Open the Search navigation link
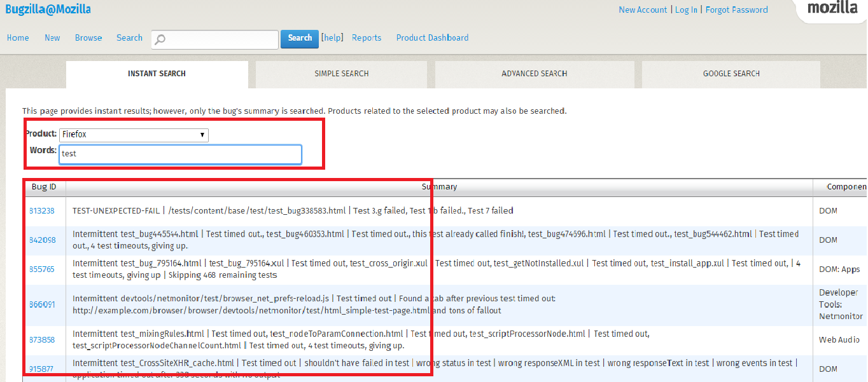Image resolution: width=868 pixels, height=382 pixels. [129, 38]
